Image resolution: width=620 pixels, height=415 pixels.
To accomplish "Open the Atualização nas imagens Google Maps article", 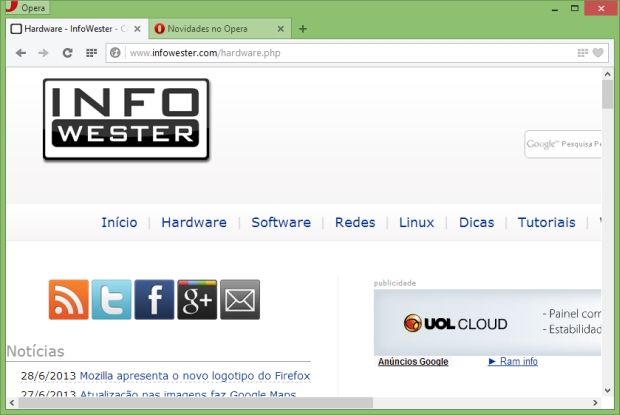I will coord(188,394).
